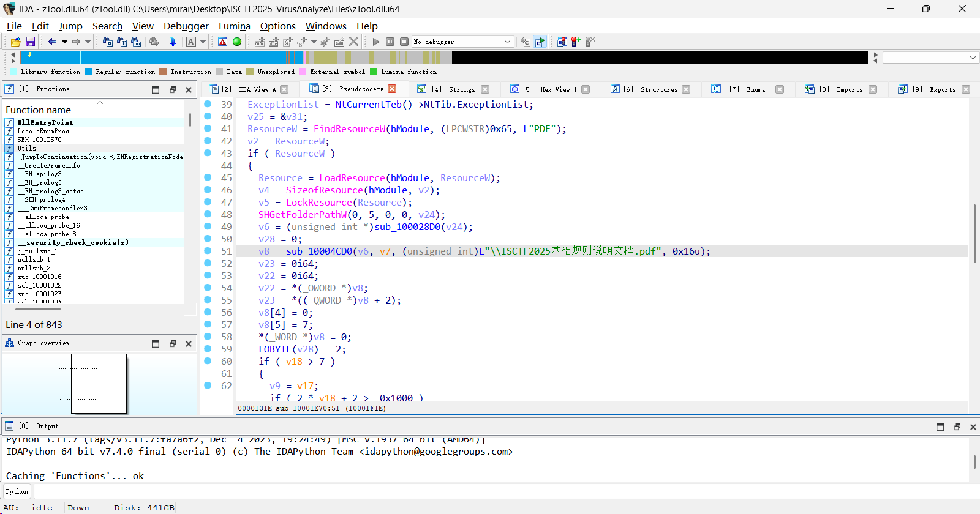The width and height of the screenshot is (980, 514).
Task: Open the Edit menu
Action: tap(40, 26)
